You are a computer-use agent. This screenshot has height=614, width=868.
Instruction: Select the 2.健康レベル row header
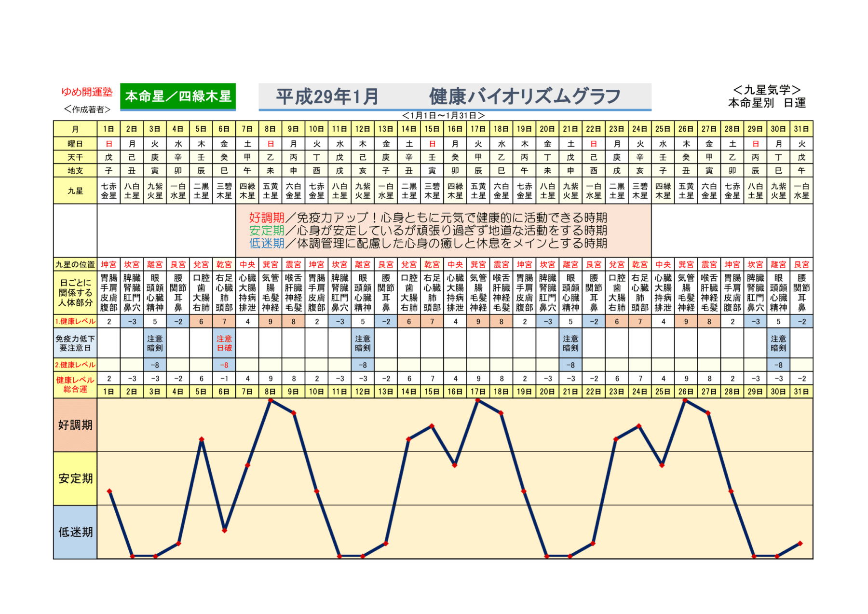tap(75, 365)
